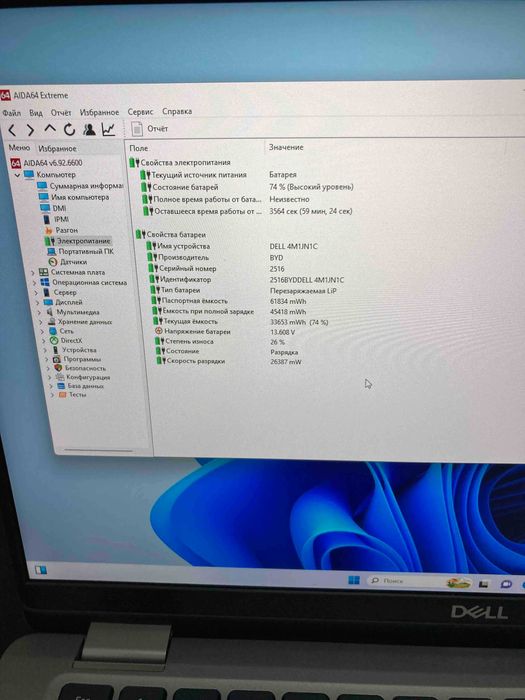The width and height of the screenshot is (525, 700).
Task: Expand the Дисплей node
Action: coord(38,303)
